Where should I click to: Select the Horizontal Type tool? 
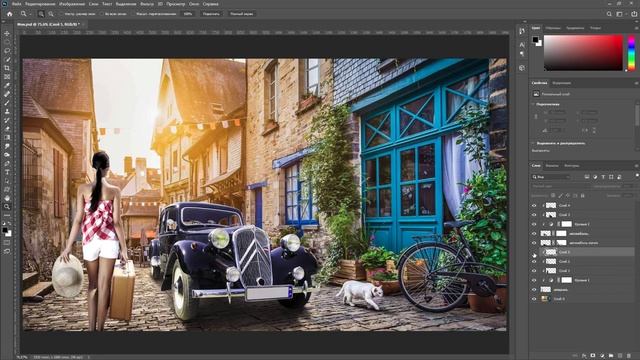[7, 172]
